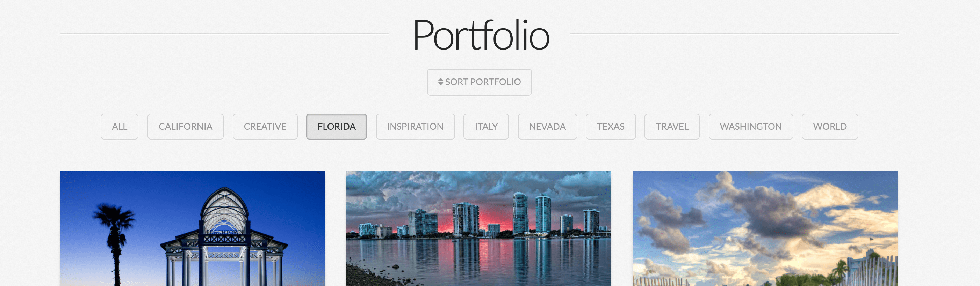The height and width of the screenshot is (286, 980).
Task: Select the ALL filter
Action: (x=120, y=127)
